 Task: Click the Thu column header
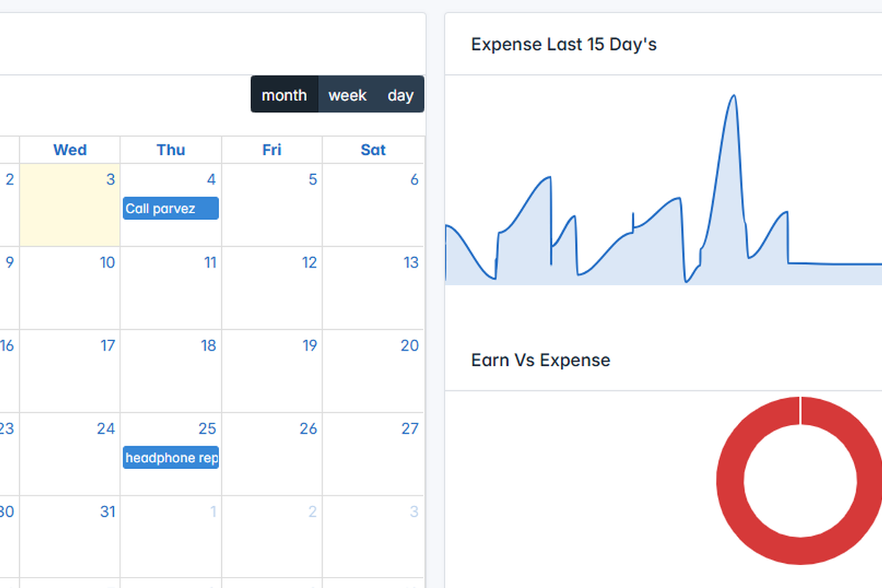coord(171,150)
